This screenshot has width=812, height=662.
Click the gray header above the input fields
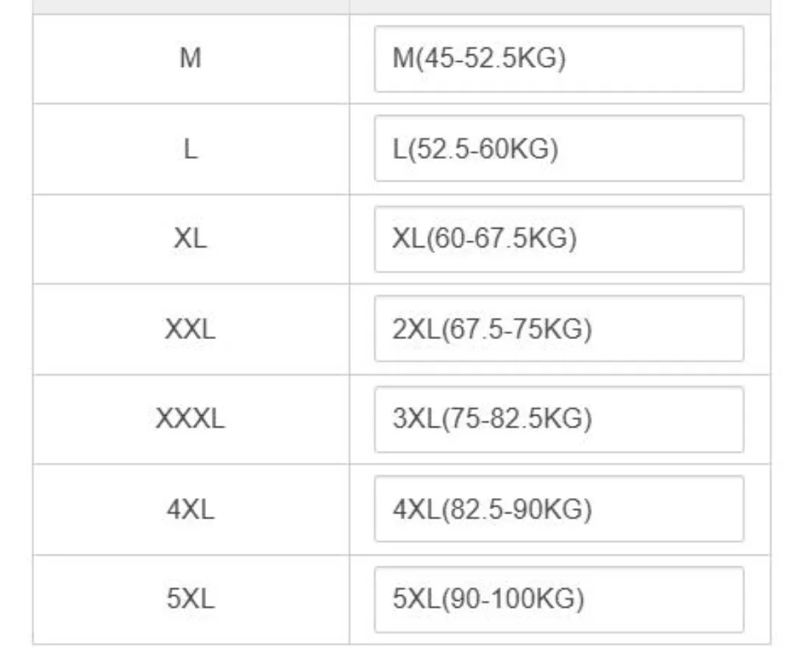[560, 7]
